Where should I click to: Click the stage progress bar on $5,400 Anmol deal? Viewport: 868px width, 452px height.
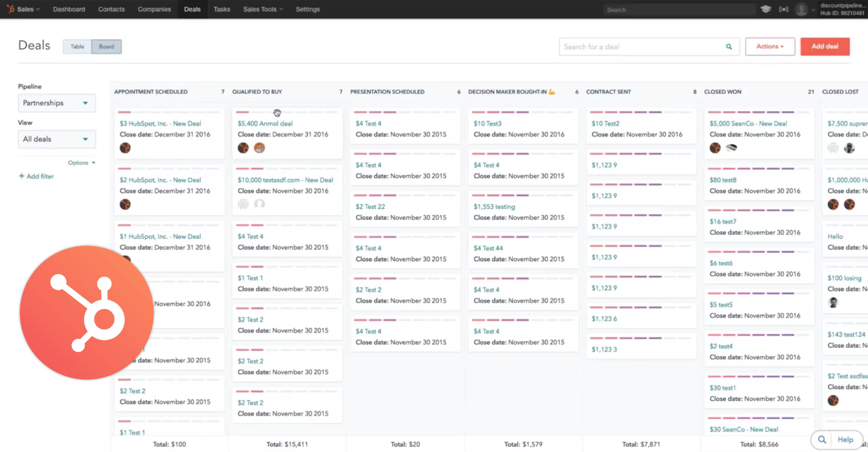click(287, 112)
